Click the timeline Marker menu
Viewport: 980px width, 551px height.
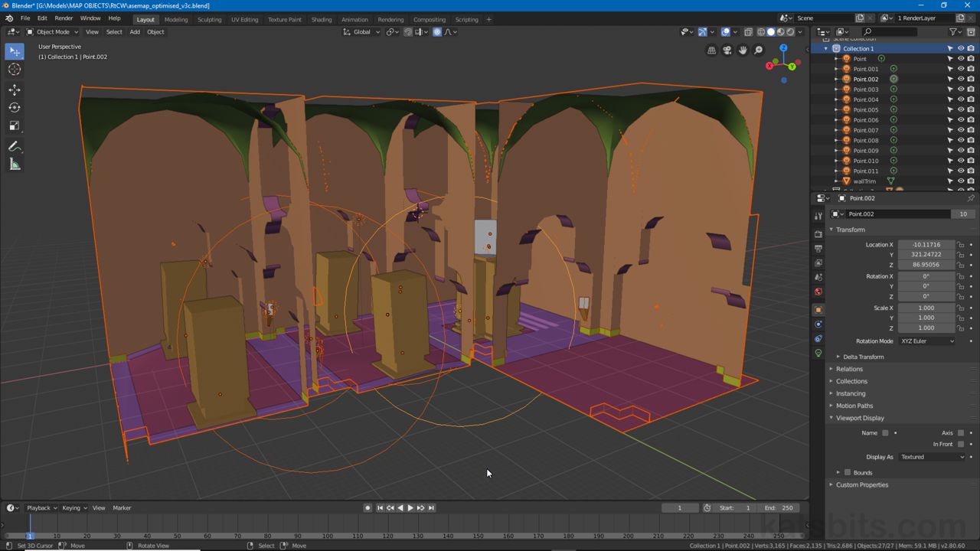[x=122, y=508]
